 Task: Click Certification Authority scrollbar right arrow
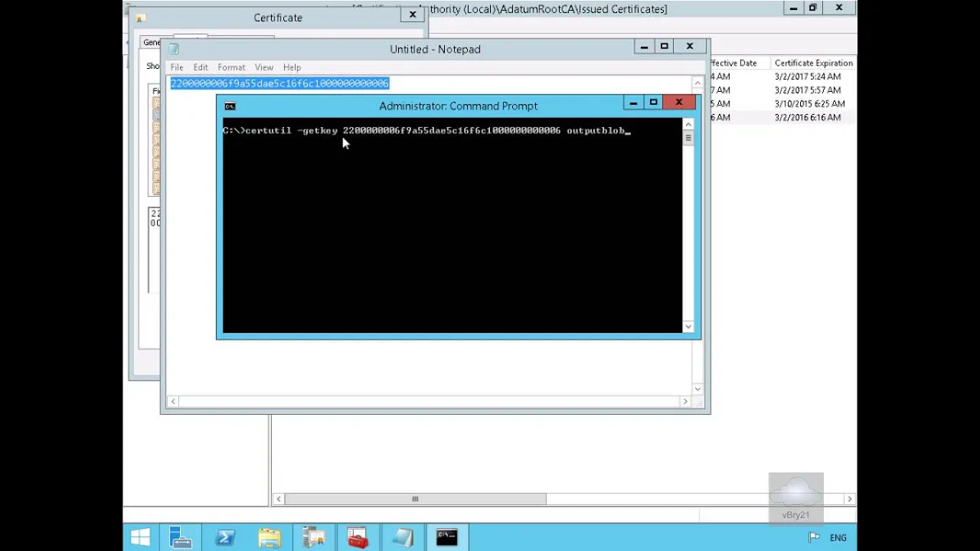click(x=849, y=499)
